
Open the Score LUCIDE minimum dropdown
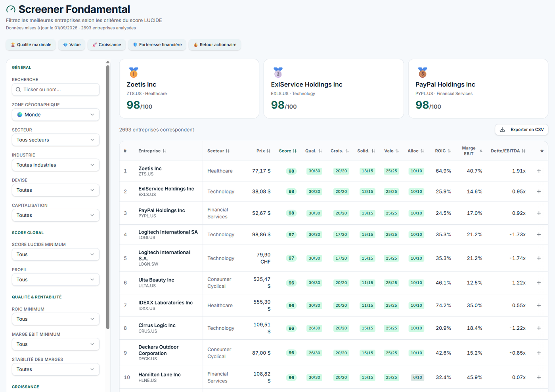coord(55,254)
